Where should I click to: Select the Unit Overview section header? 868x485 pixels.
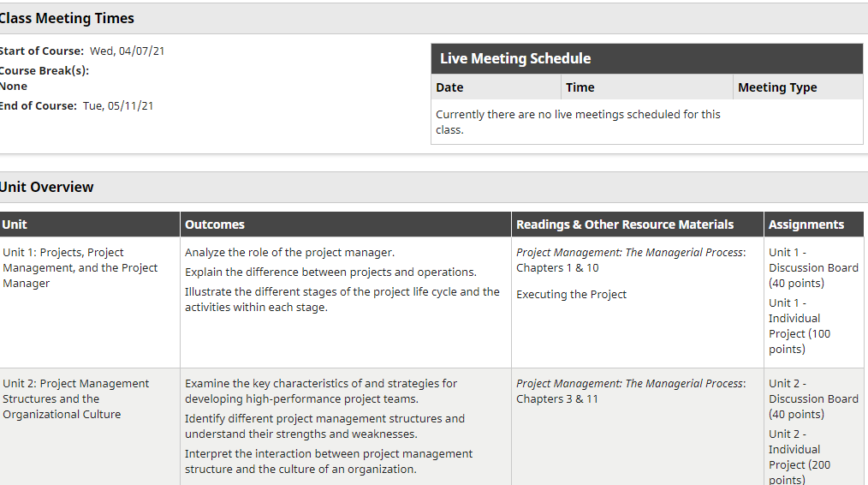tap(434, 187)
